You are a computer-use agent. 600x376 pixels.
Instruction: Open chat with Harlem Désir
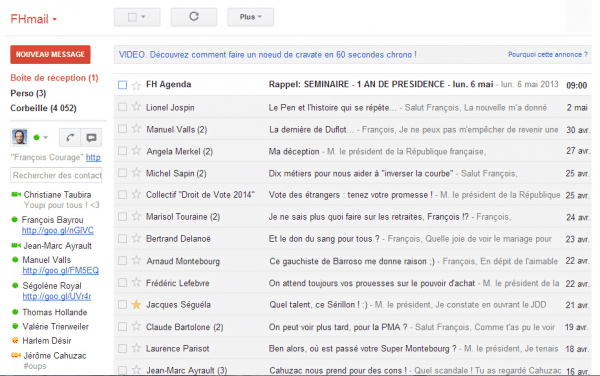point(47,340)
